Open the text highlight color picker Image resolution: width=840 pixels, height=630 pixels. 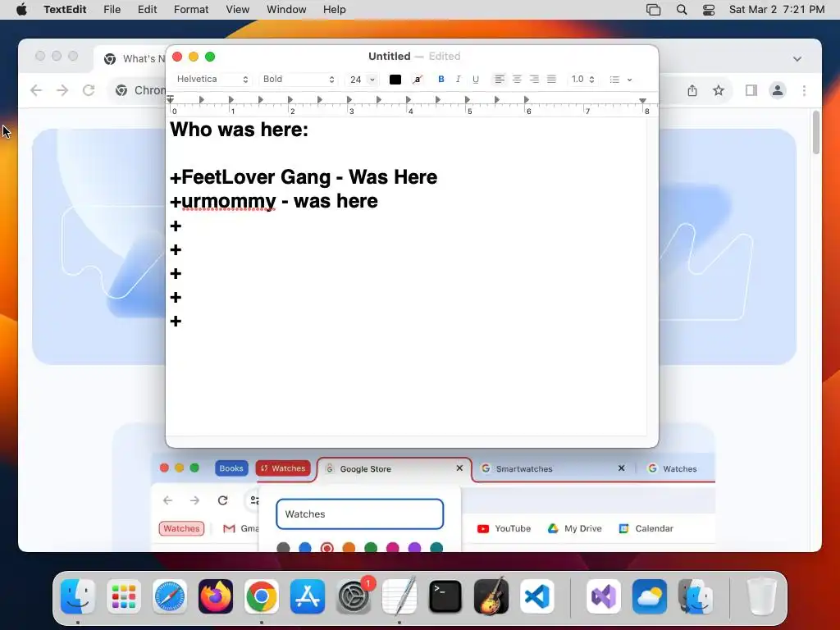click(418, 80)
